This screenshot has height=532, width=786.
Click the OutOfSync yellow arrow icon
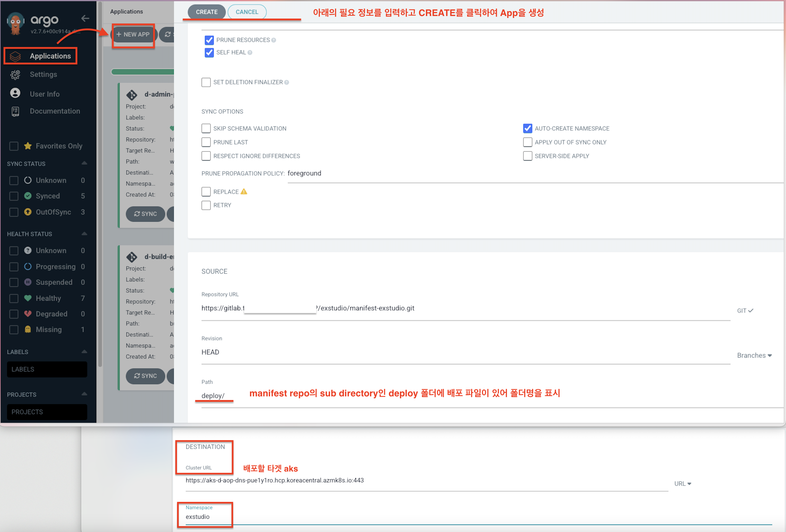(28, 212)
